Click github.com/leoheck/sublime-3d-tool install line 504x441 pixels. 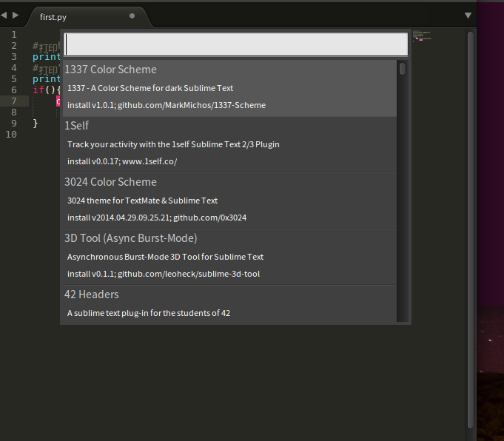(164, 274)
